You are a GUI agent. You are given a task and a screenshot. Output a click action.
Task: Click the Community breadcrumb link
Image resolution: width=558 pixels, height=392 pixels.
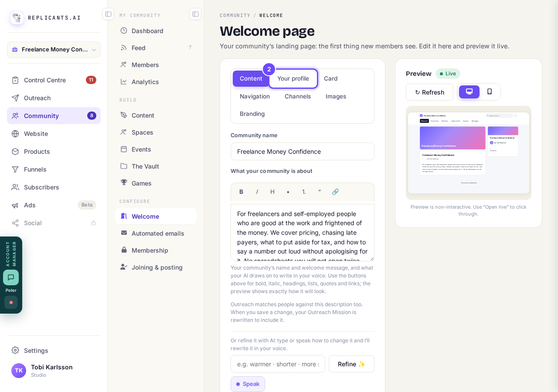coord(235,15)
